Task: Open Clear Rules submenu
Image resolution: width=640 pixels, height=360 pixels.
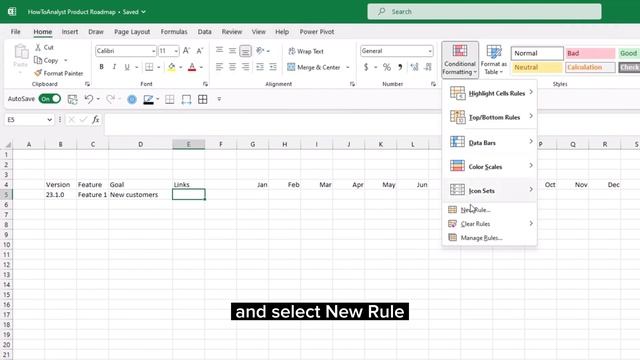Action: [489, 224]
